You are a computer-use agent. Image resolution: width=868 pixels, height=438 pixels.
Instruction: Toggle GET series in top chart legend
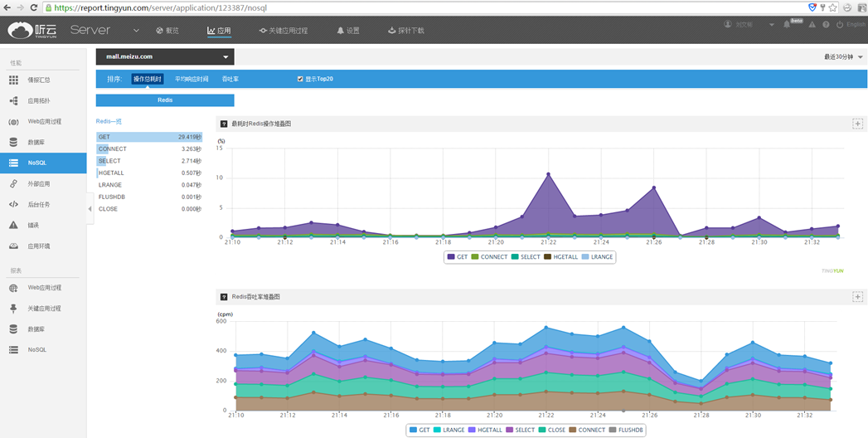pyautogui.click(x=456, y=257)
